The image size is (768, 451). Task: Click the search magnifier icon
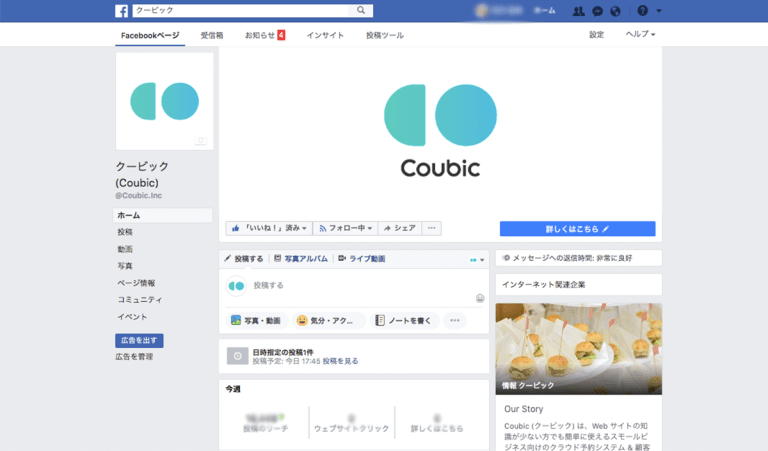361,10
